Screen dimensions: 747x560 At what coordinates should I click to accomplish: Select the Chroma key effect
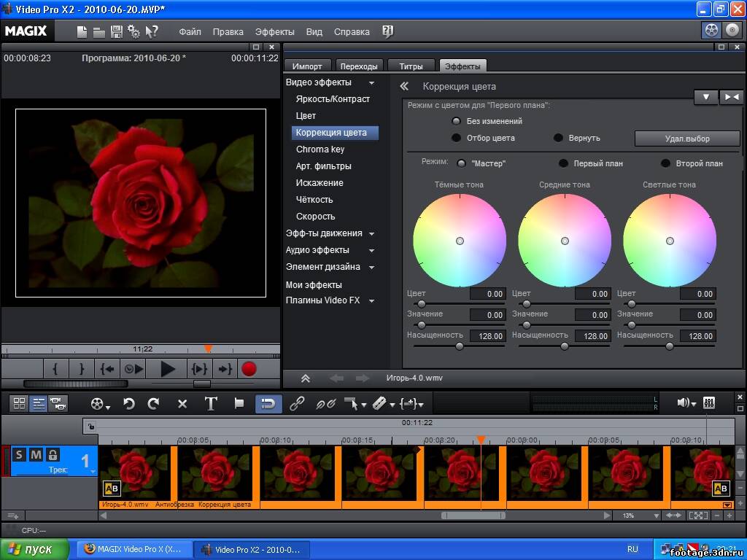pyautogui.click(x=320, y=149)
